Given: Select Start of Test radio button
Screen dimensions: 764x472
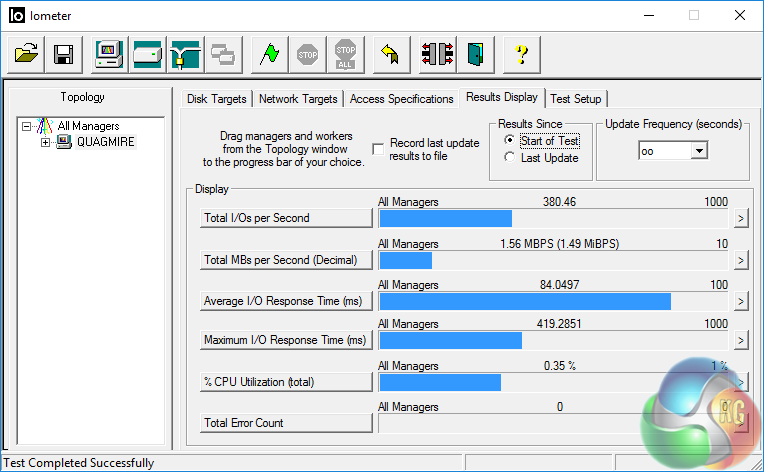Looking at the screenshot, I should coord(510,140).
